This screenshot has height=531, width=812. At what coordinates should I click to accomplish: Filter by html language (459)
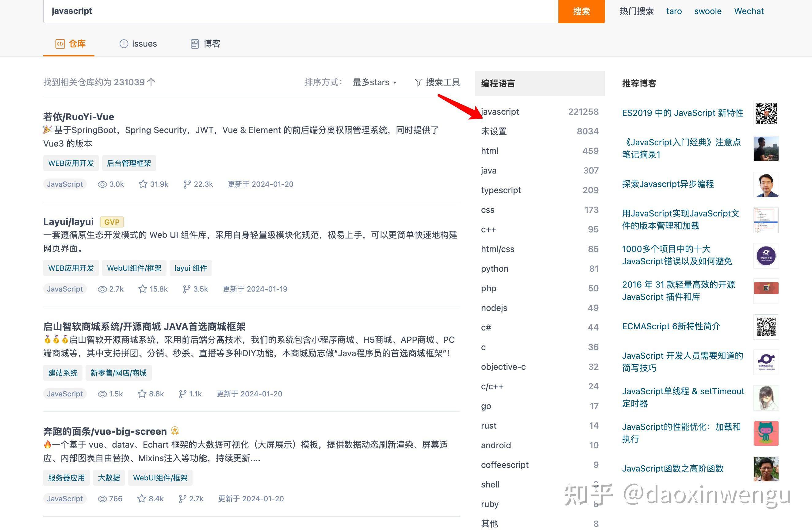pyautogui.click(x=540, y=151)
